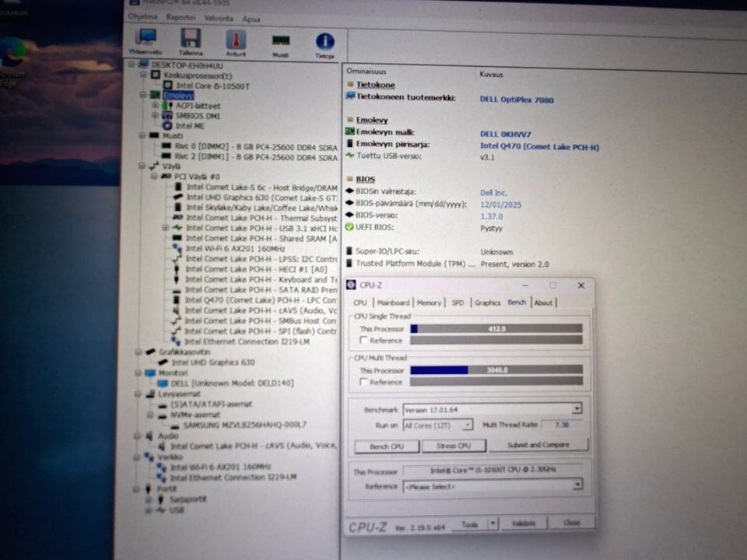Open the Tietoja info icon
The image size is (747, 560).
tap(325, 41)
